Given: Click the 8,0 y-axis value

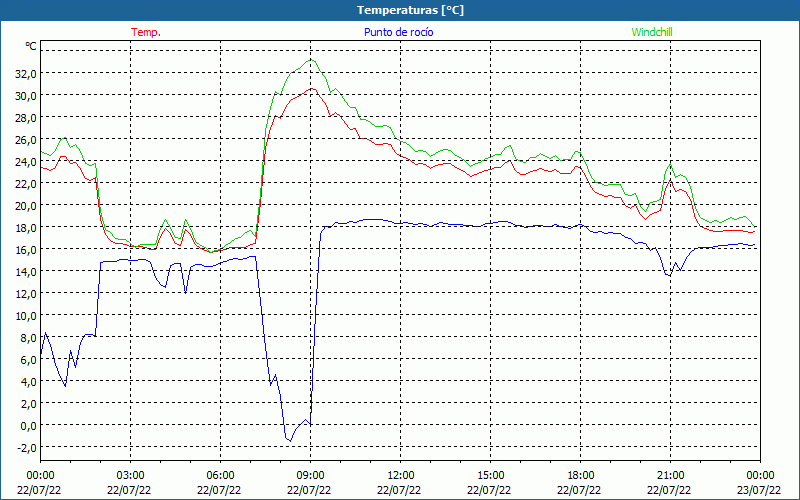Looking at the screenshot, I should [28, 338].
